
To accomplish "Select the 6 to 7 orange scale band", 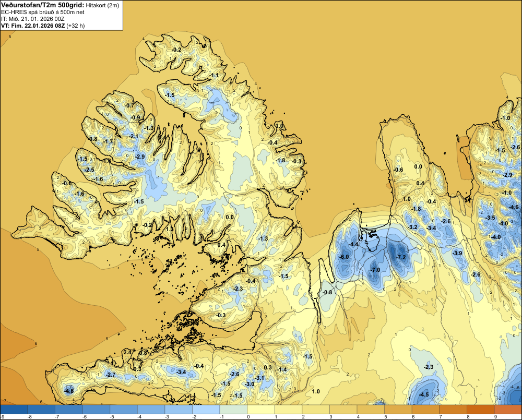I will 425,410.
